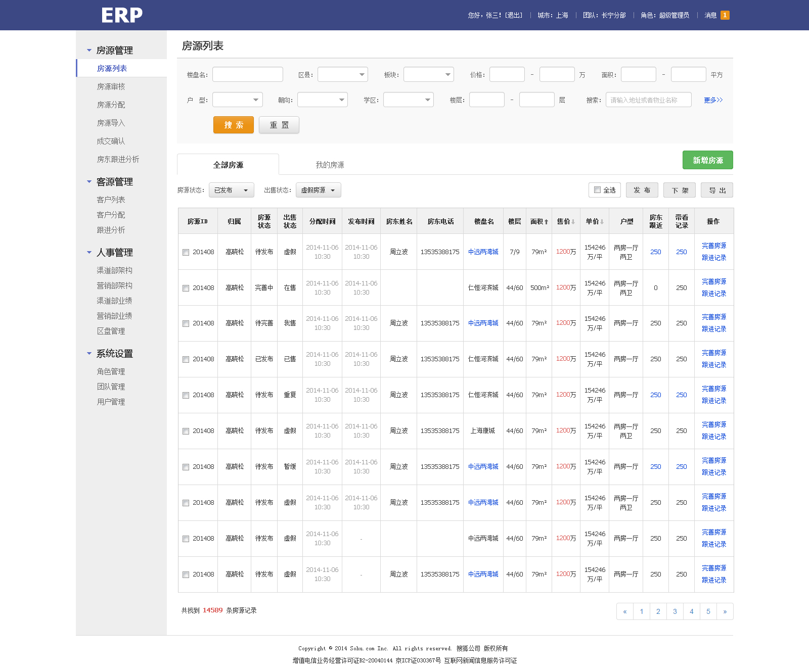Enable the 全选 select-all checkbox

[x=597, y=190]
